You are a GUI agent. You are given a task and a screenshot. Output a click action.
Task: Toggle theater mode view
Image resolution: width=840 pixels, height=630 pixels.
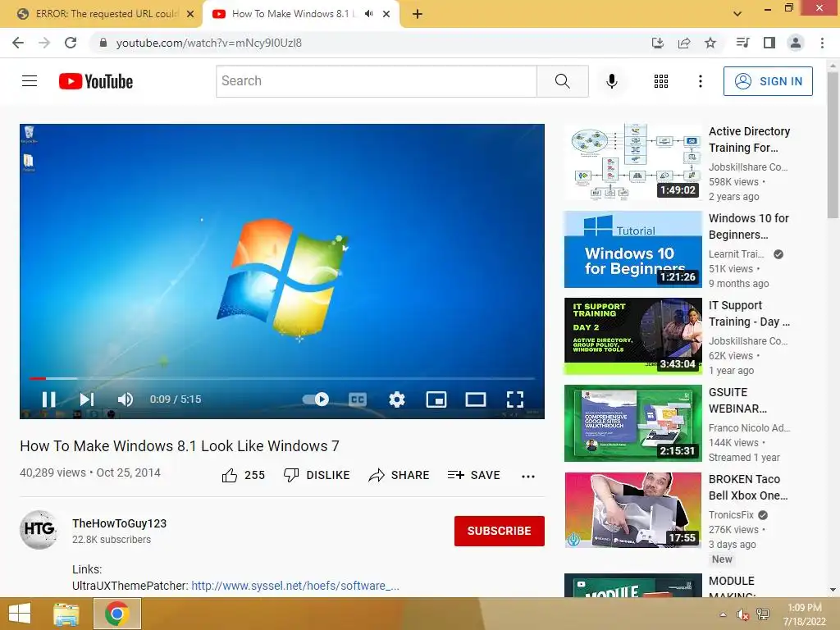(x=476, y=399)
